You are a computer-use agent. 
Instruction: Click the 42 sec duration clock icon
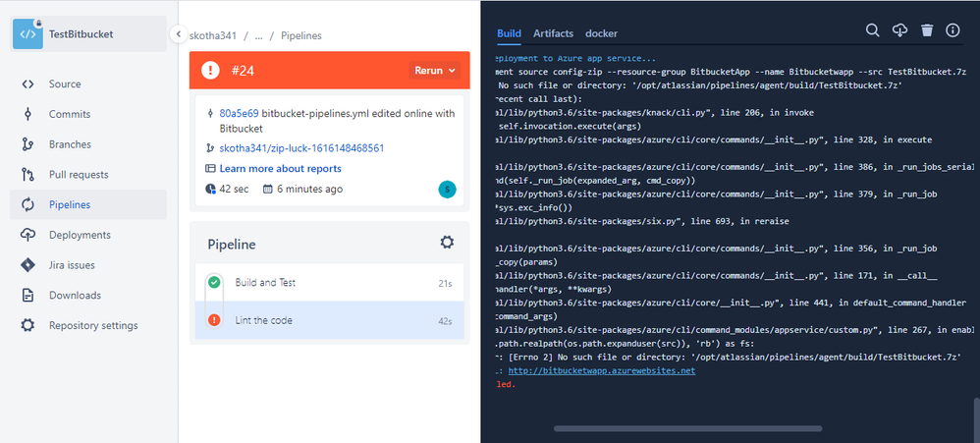coord(210,189)
